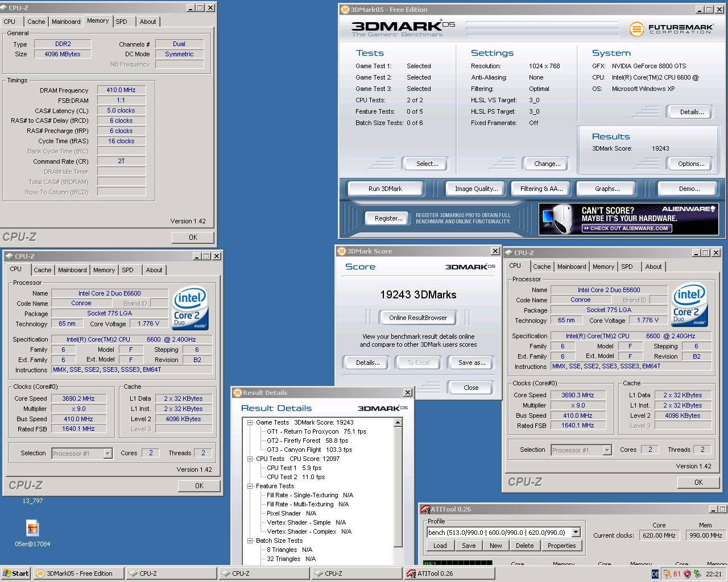Click OK in the left CPU-Z window
Viewport: 728px width, 582px height.
[199, 486]
